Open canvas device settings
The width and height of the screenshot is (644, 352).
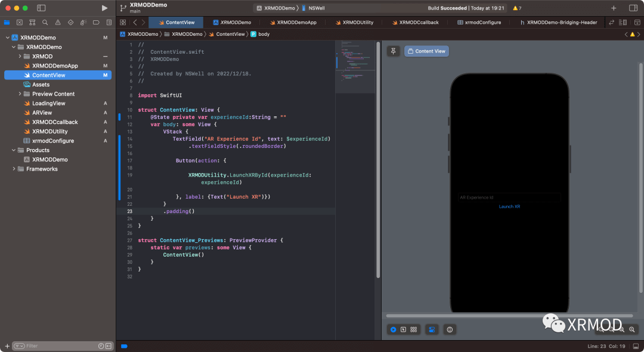(432, 329)
